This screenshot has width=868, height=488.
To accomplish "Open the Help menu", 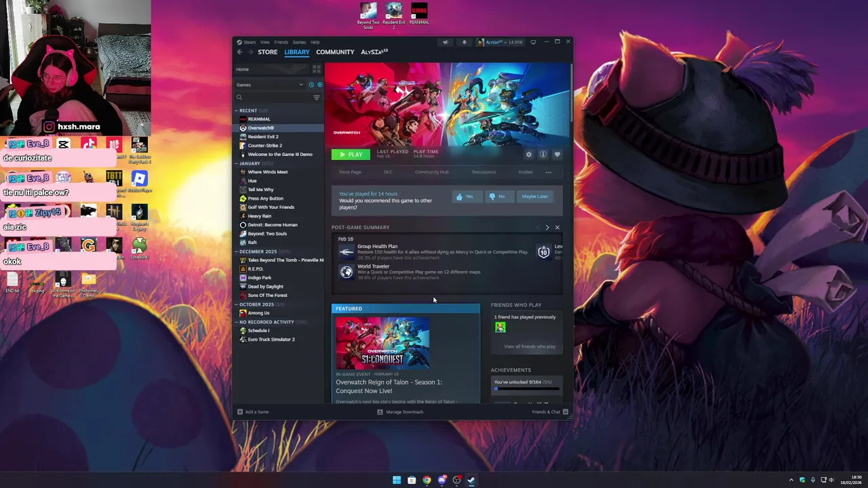I will 315,42.
